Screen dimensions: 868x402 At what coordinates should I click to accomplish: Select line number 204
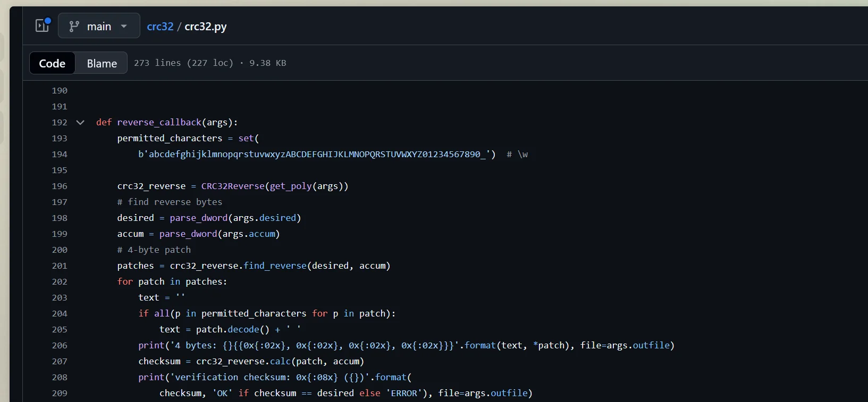(60, 314)
